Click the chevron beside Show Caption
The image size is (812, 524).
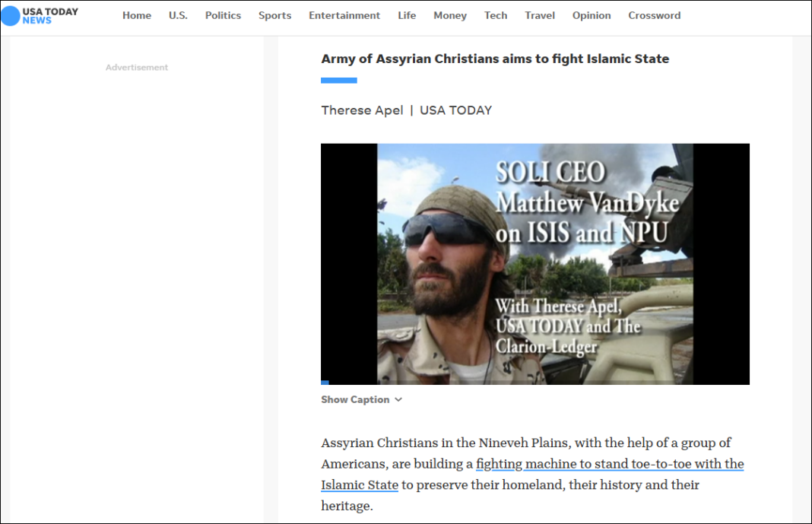pyautogui.click(x=398, y=400)
